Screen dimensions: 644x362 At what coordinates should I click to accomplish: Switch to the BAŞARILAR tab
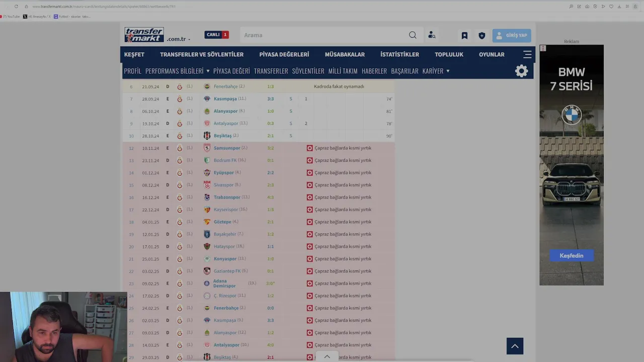(x=405, y=71)
